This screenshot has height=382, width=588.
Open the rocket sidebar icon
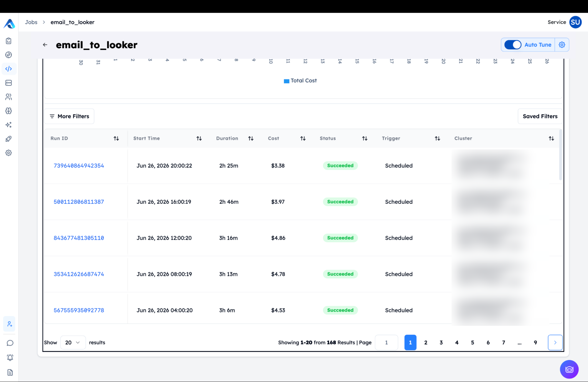(9, 139)
